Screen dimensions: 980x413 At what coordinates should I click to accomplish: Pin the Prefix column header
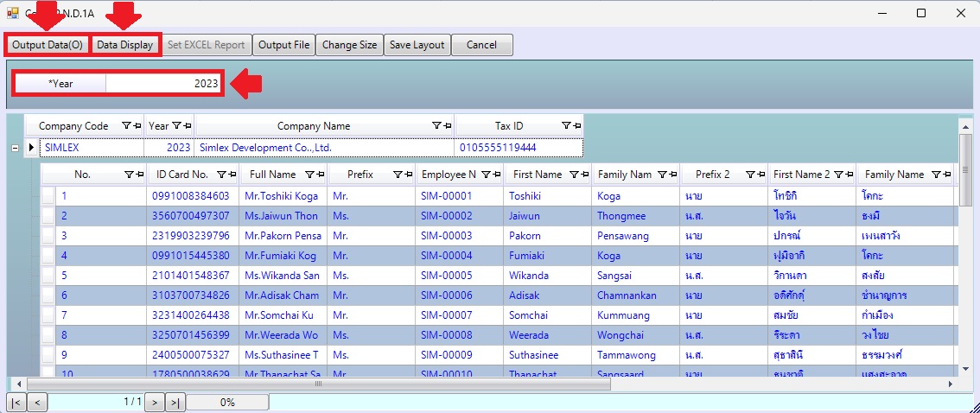[x=407, y=175]
